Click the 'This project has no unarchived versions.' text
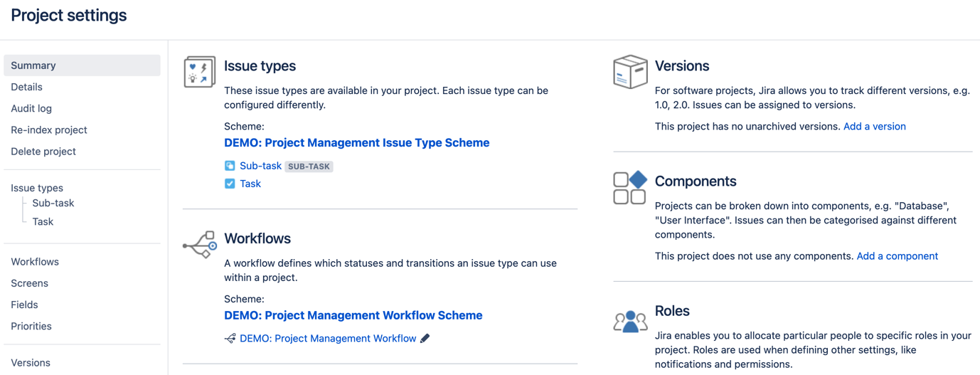980x375 pixels. (x=747, y=127)
